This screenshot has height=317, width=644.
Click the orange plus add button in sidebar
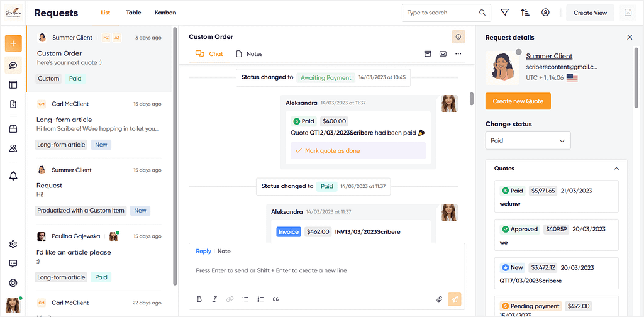point(13,43)
